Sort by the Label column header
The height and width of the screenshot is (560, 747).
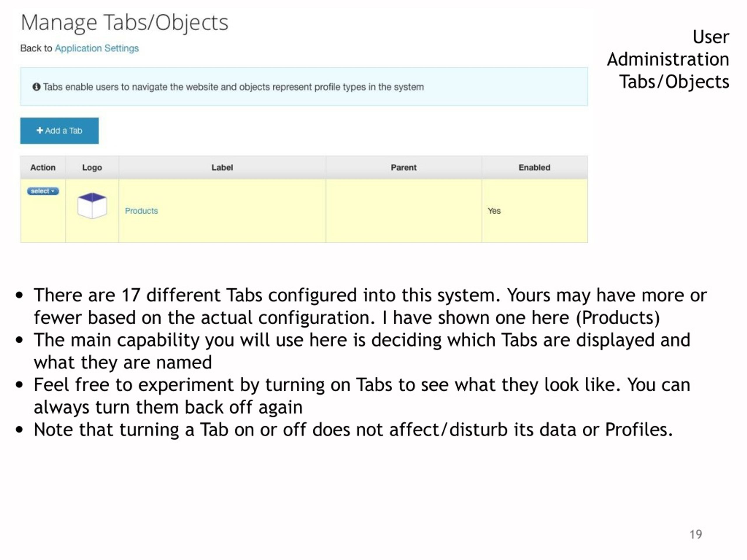222,167
